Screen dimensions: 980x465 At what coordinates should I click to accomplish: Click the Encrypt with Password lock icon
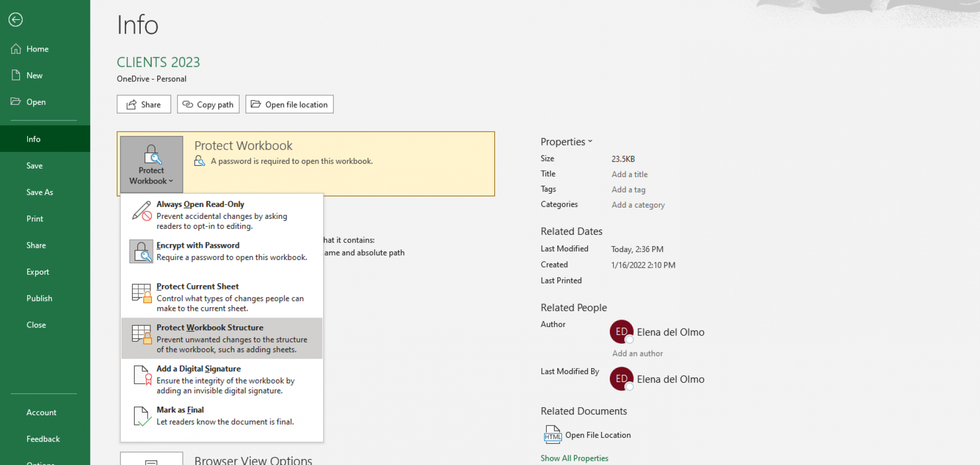[x=141, y=251]
